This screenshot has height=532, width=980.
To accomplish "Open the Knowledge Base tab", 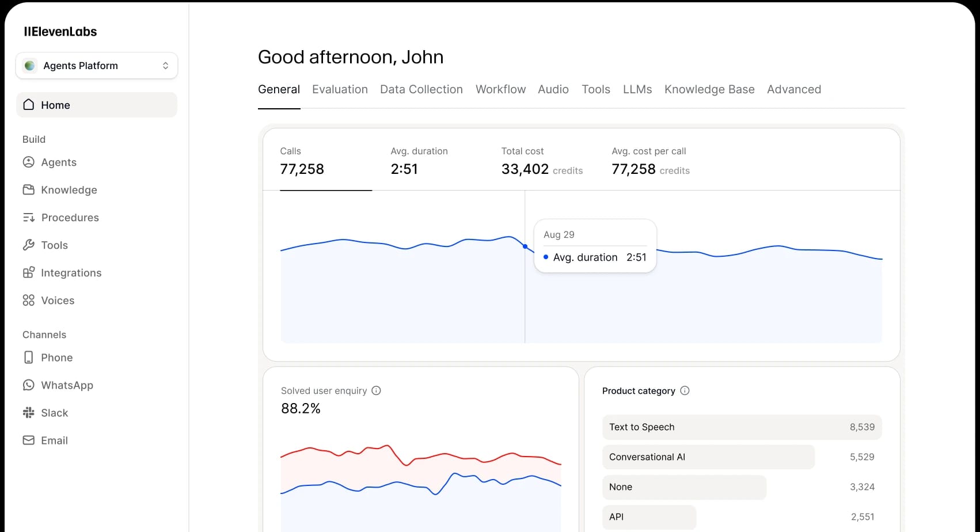I will (x=709, y=89).
